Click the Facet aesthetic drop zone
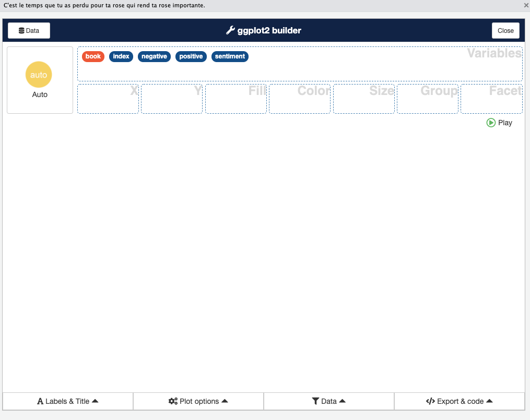Viewport: 530px width, 420px height. [491, 99]
